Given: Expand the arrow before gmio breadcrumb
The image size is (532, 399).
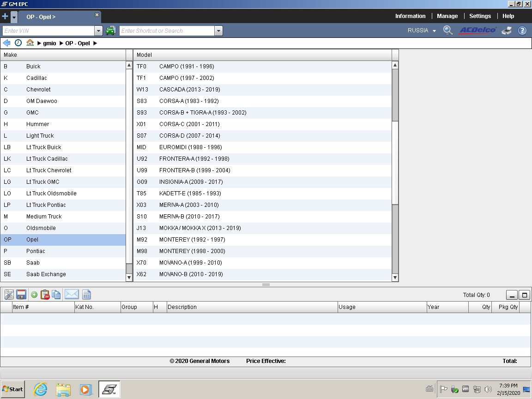Looking at the screenshot, I should [39, 43].
